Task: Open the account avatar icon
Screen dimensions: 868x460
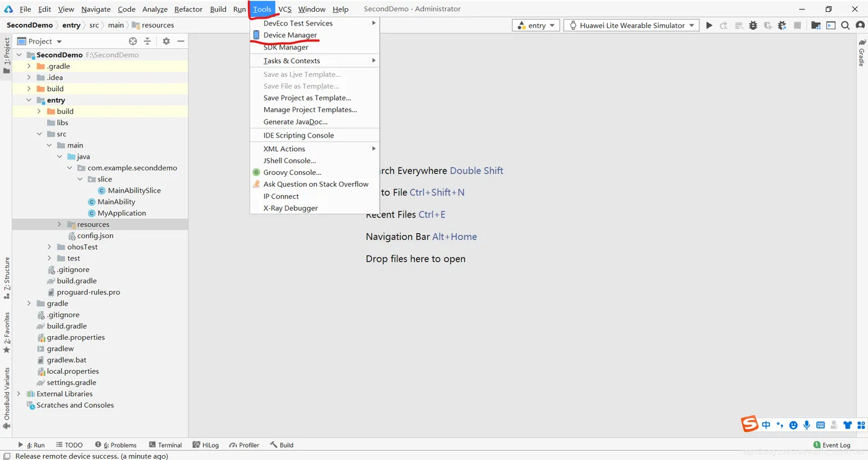Action: coord(859,25)
